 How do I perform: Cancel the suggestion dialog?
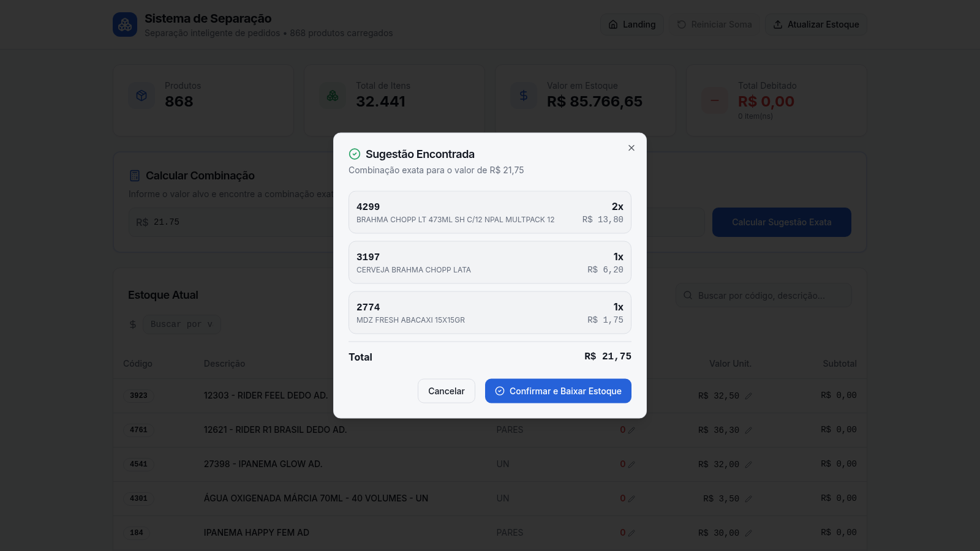click(x=447, y=391)
